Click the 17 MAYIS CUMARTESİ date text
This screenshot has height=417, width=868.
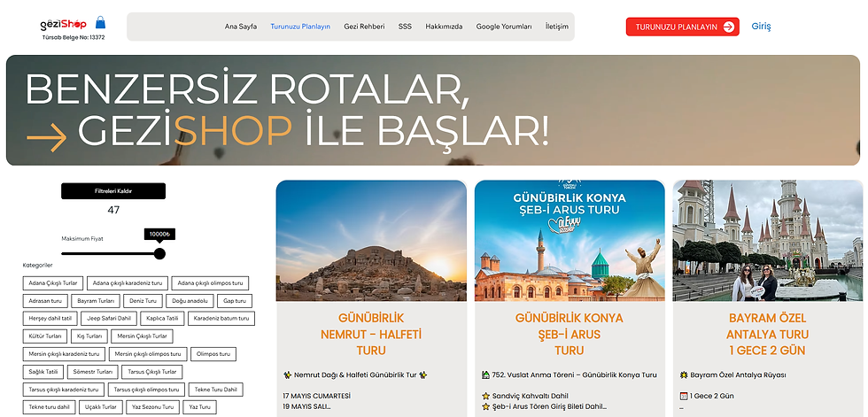click(317, 396)
